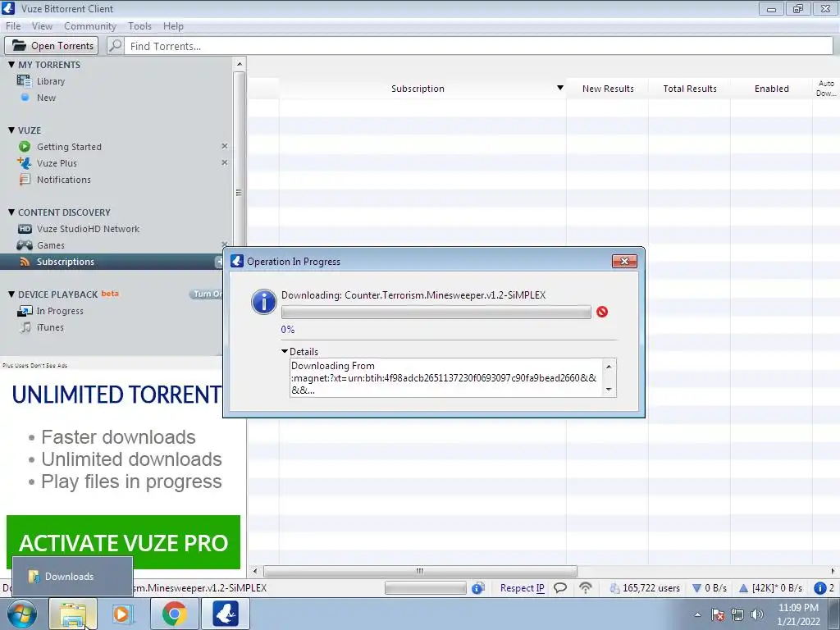Open the Community menu
This screenshot has width=840, height=630.
click(x=90, y=26)
